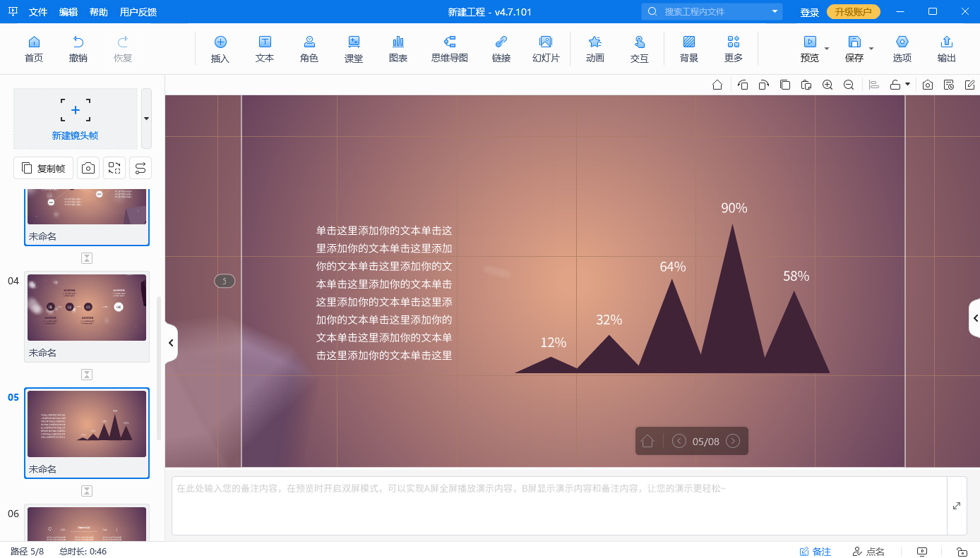Screen dimensions: 980x558
Task: Click the paste icon in canvas toolbar
Action: (806, 85)
